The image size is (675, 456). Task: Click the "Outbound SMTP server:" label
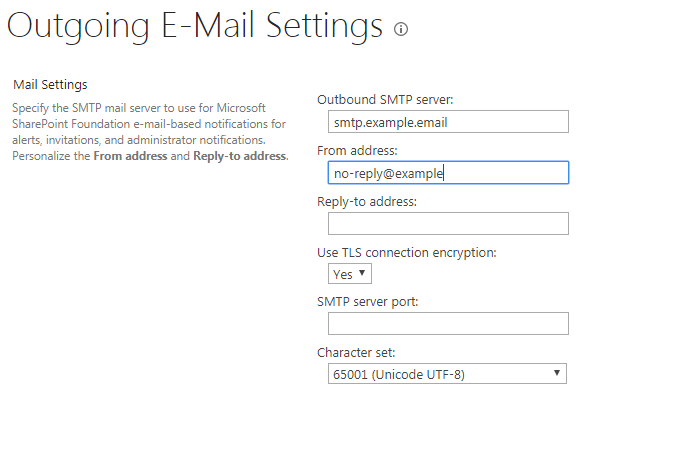[385, 100]
